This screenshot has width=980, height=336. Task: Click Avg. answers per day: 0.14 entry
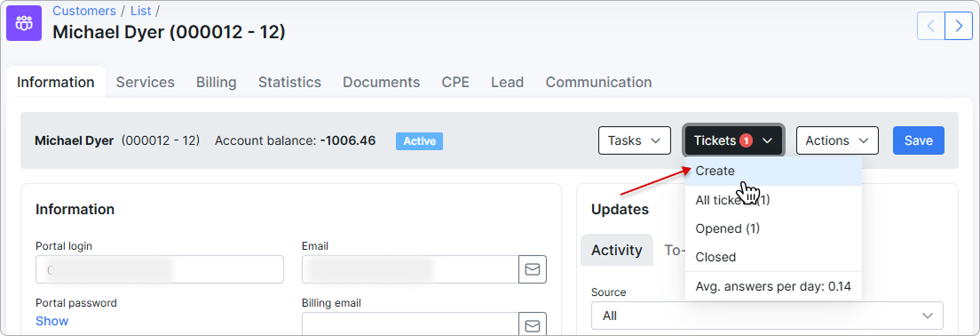tap(773, 286)
